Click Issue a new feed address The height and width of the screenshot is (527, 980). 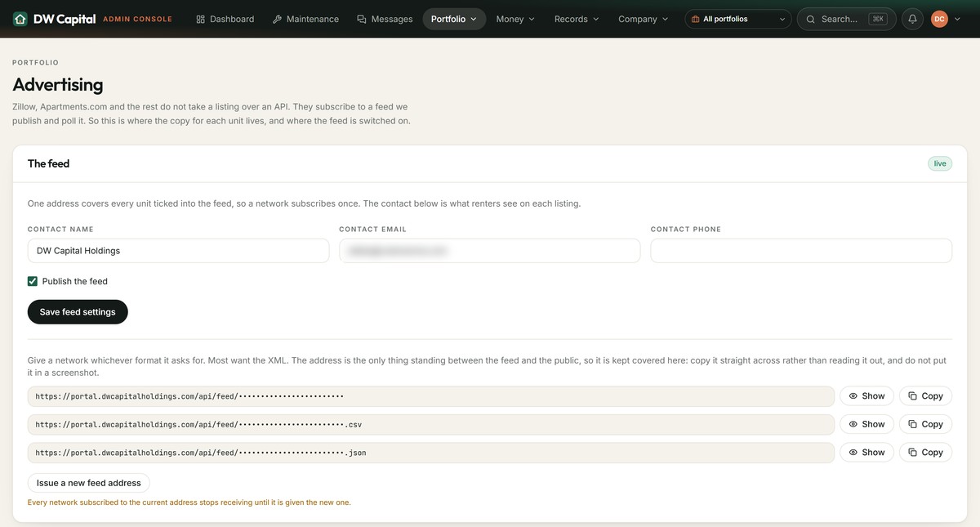point(88,483)
